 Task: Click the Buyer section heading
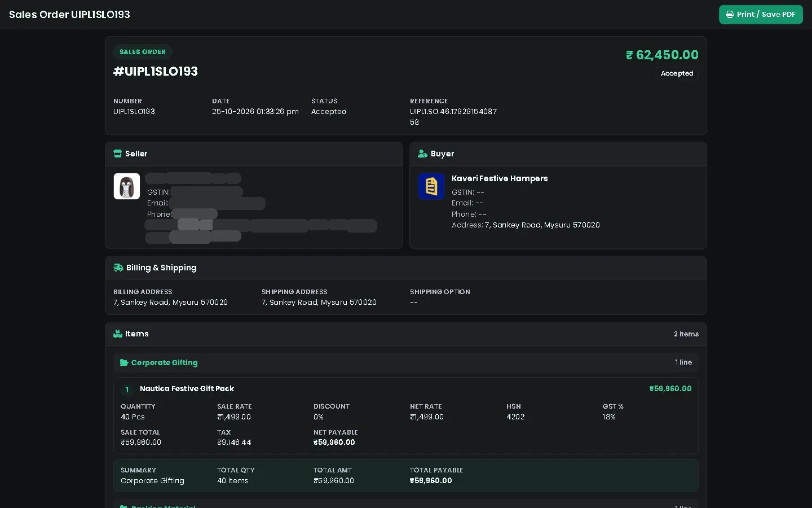point(442,154)
